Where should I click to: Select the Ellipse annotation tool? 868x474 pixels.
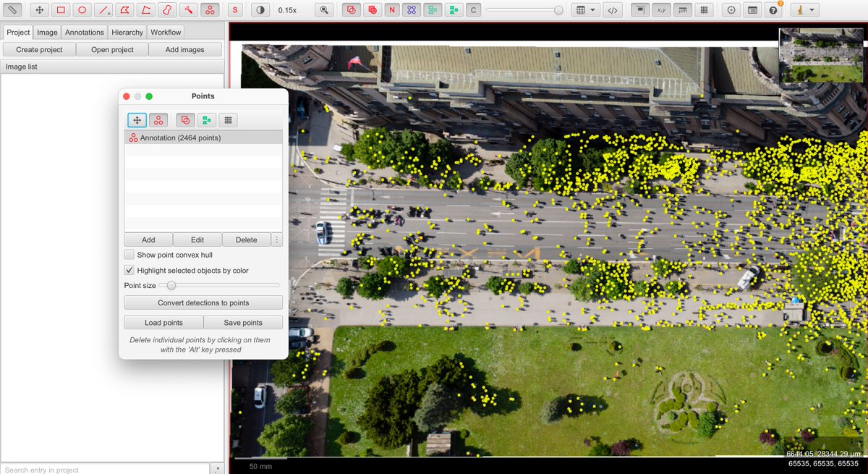click(82, 10)
